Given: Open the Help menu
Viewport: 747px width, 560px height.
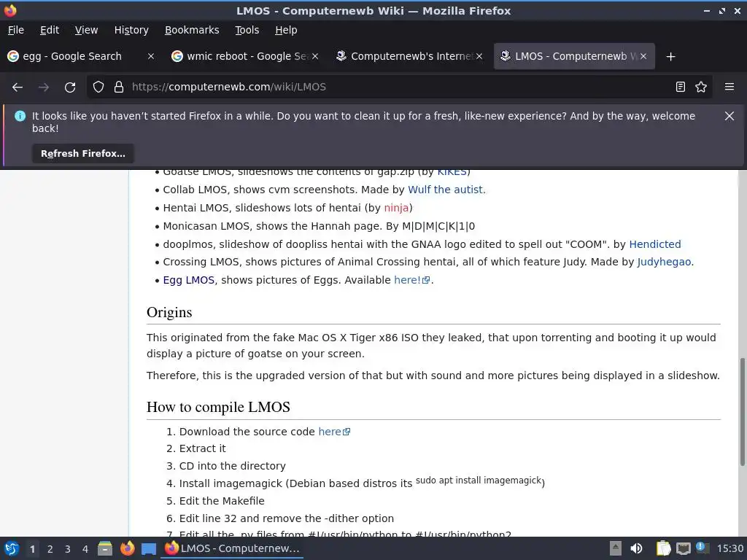Looking at the screenshot, I should [286, 30].
